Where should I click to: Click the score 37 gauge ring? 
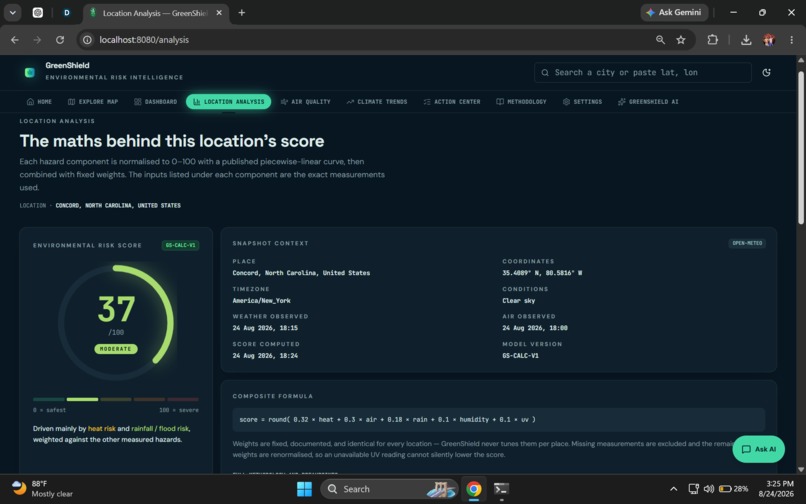coord(116,322)
